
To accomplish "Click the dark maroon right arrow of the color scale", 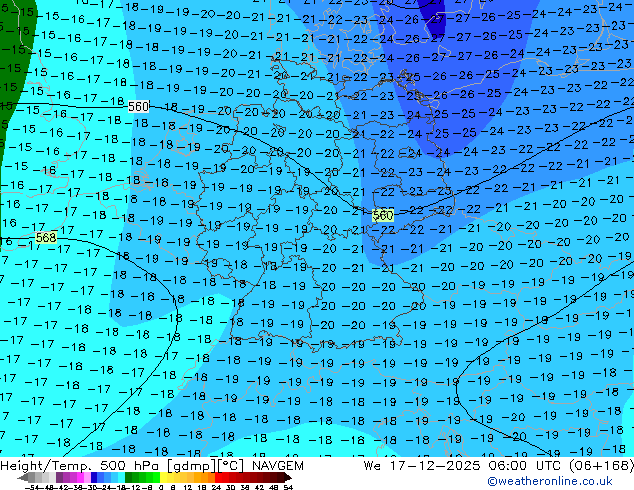I will (x=288, y=478).
